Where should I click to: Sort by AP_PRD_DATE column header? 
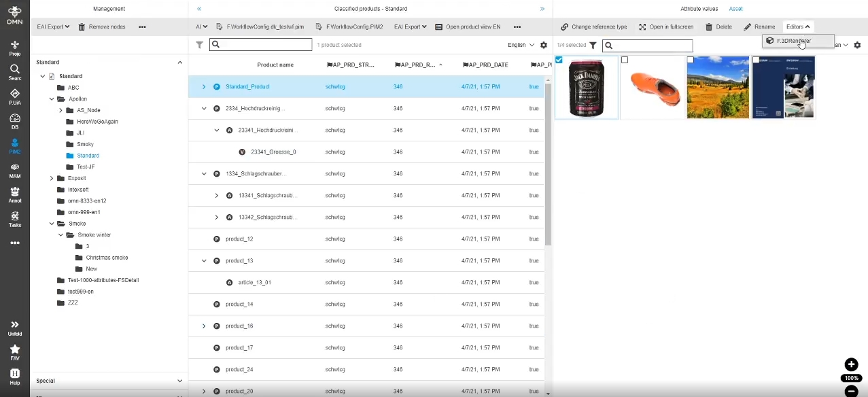click(485, 65)
